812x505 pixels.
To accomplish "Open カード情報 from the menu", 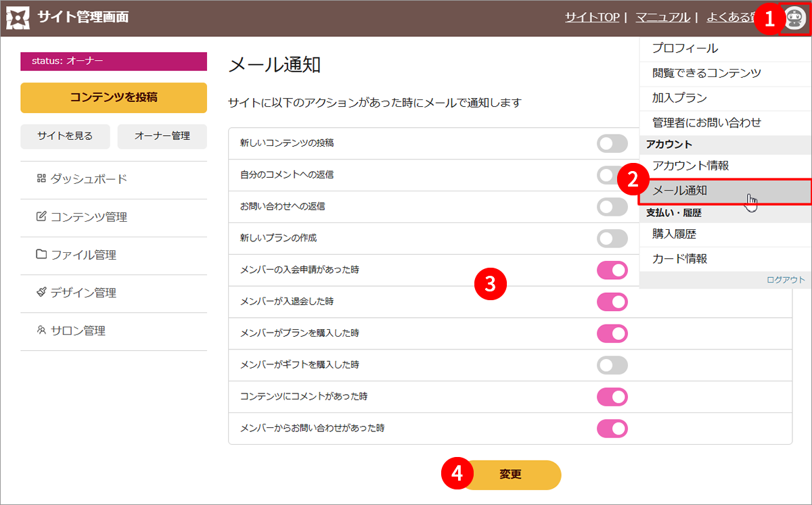I will 679,259.
